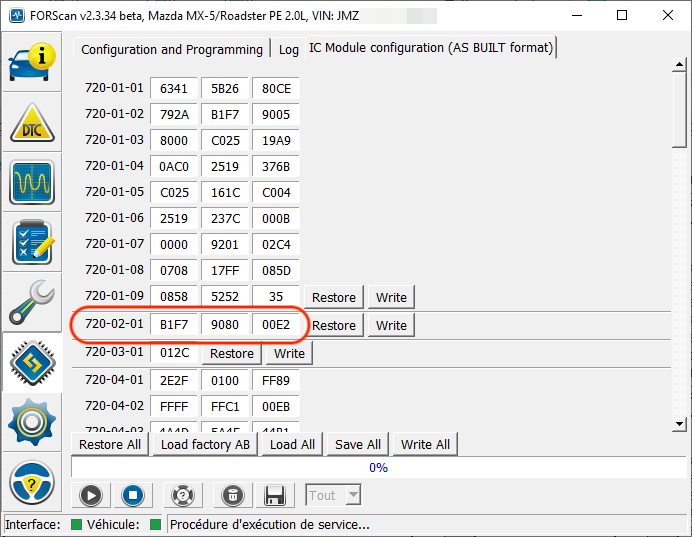Click Restore for row 720-01-09

click(334, 297)
